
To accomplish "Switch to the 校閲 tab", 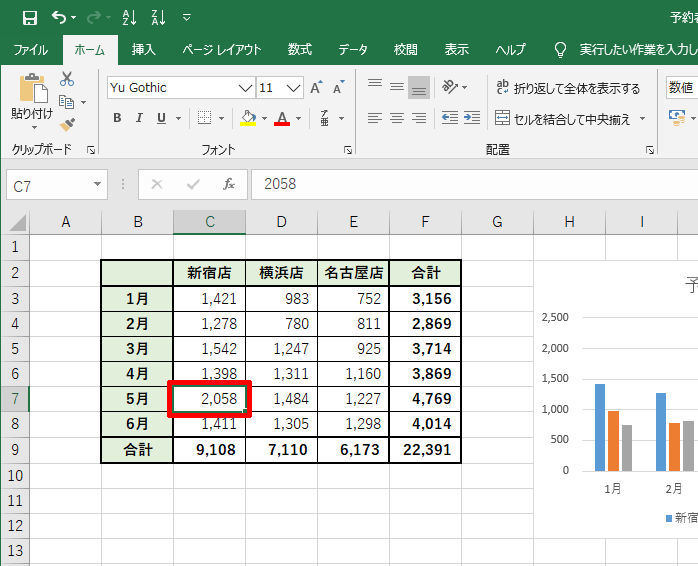I will coord(406,49).
